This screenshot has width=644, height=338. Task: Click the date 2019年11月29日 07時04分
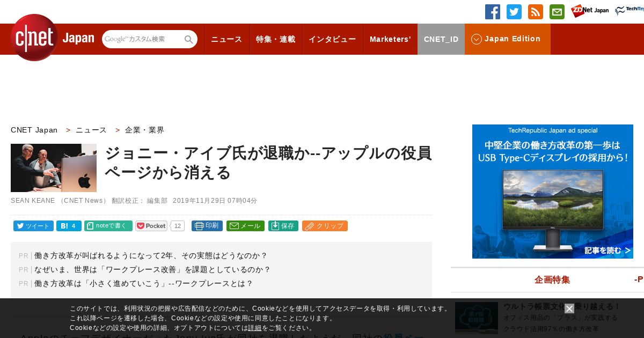click(x=215, y=201)
